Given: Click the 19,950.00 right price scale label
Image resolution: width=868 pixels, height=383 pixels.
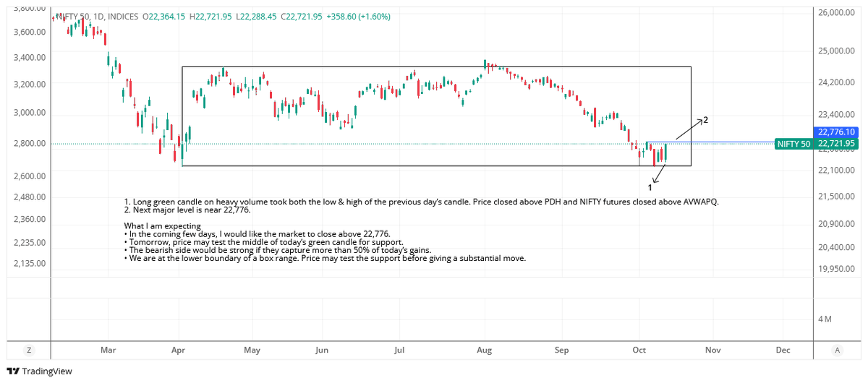Looking at the screenshot, I should tap(837, 269).
